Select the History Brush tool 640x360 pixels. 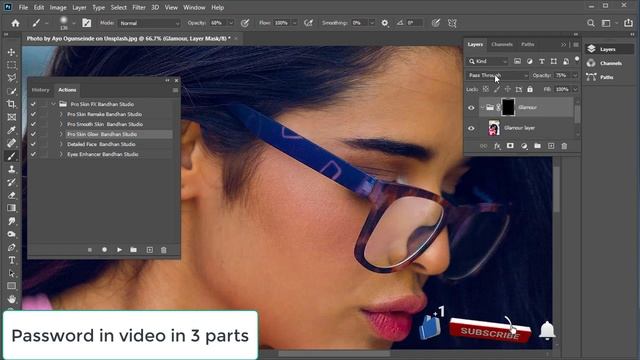click(11, 182)
